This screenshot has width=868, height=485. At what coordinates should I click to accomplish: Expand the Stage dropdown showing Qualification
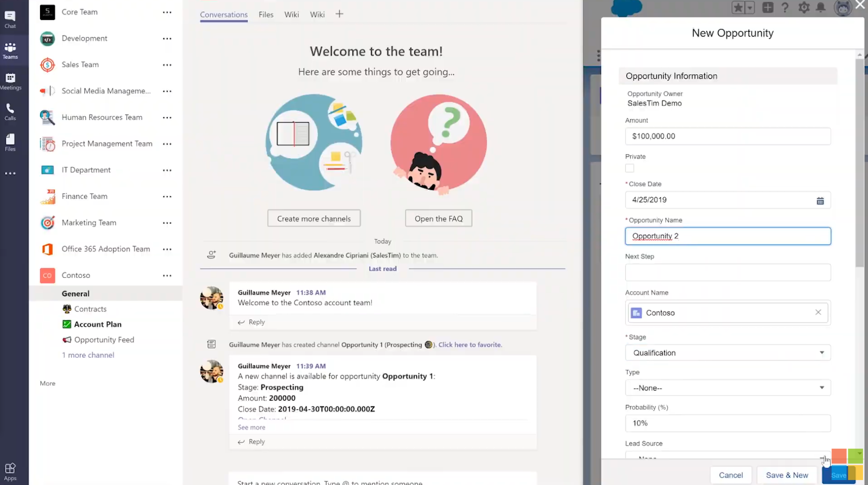tap(728, 353)
